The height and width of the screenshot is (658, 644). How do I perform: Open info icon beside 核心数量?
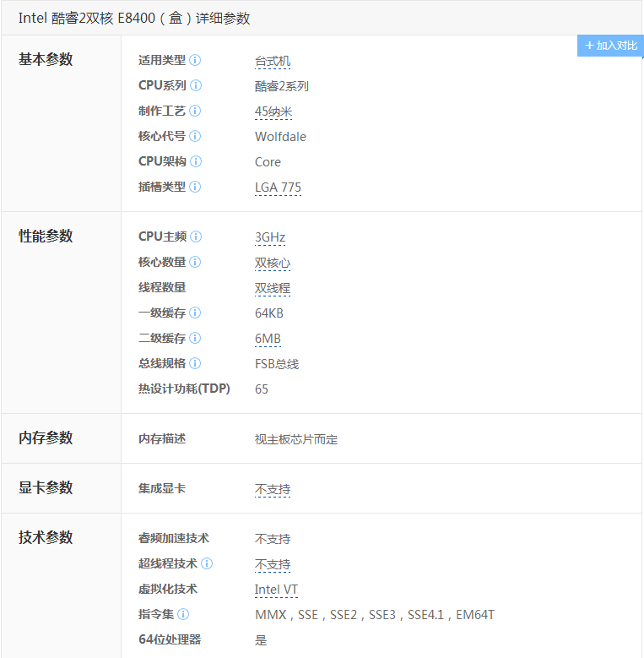(195, 262)
